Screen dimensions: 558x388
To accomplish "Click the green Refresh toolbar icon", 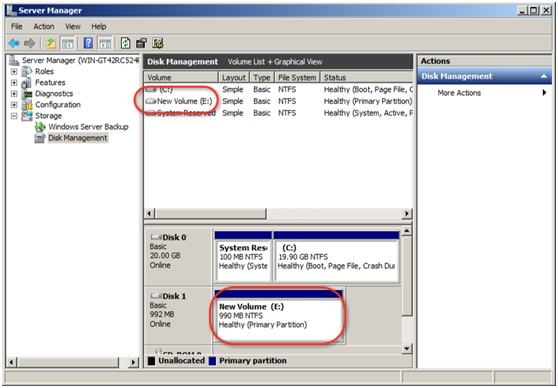I will (x=125, y=43).
